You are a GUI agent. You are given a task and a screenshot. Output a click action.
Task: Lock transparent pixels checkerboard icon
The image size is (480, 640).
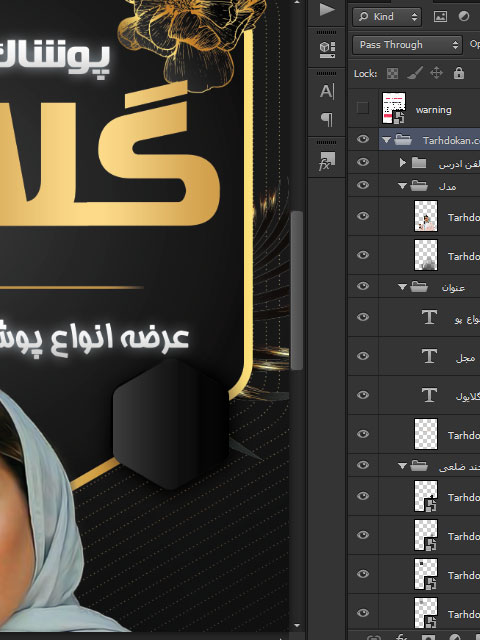[x=392, y=73]
